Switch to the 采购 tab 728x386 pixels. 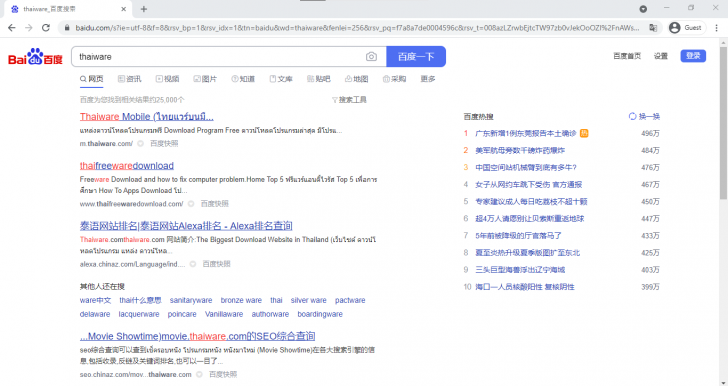pos(395,79)
